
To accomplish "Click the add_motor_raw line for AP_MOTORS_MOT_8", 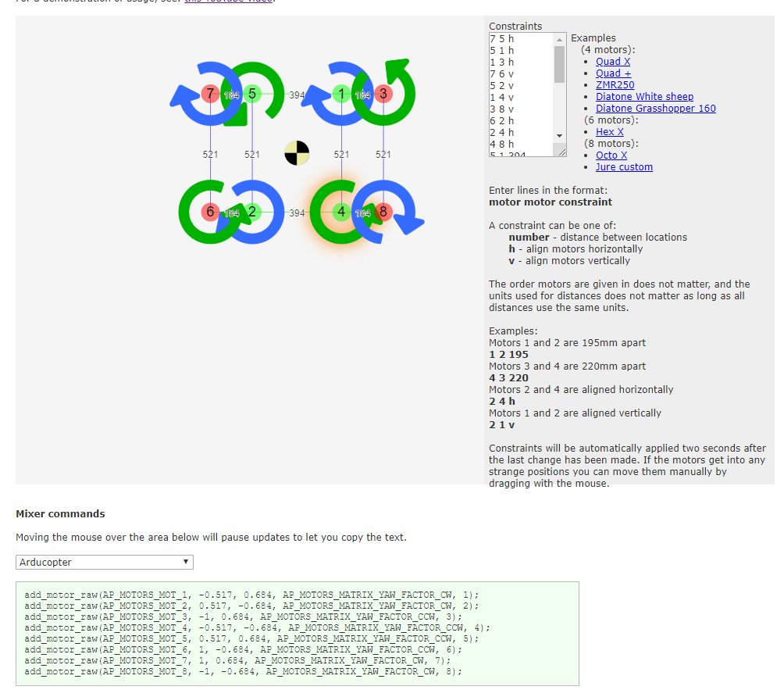I will 243,671.
